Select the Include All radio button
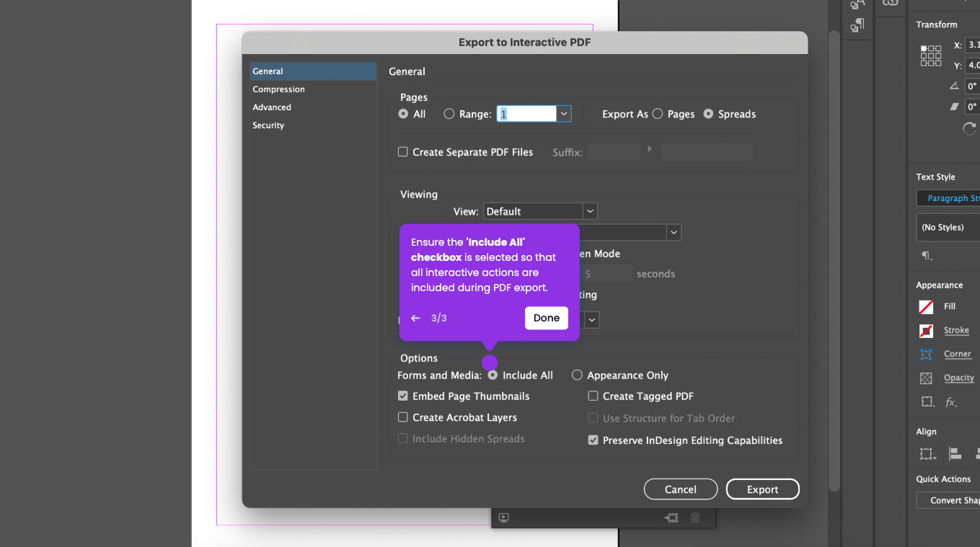Viewport: 980px width, 547px height. 493,375
